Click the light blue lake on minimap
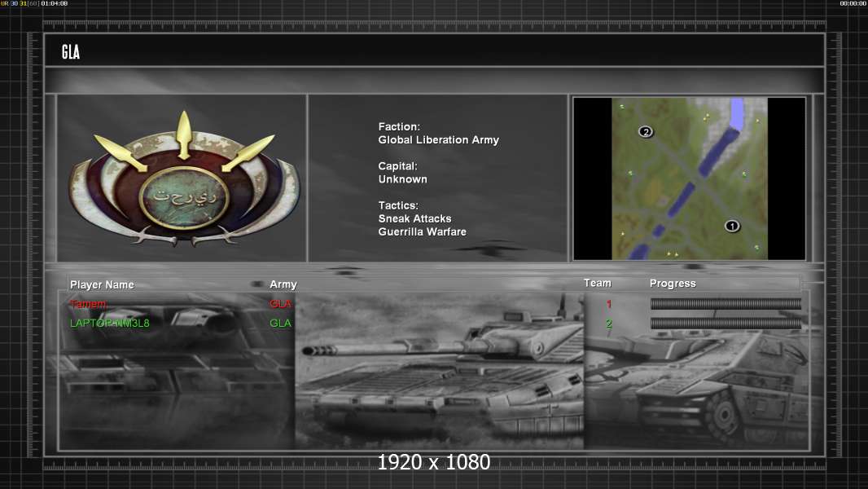This screenshot has height=489, width=868. 737,113
